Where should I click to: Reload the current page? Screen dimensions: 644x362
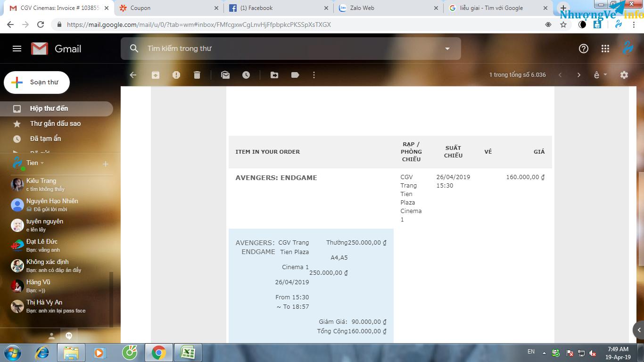pos(41,25)
